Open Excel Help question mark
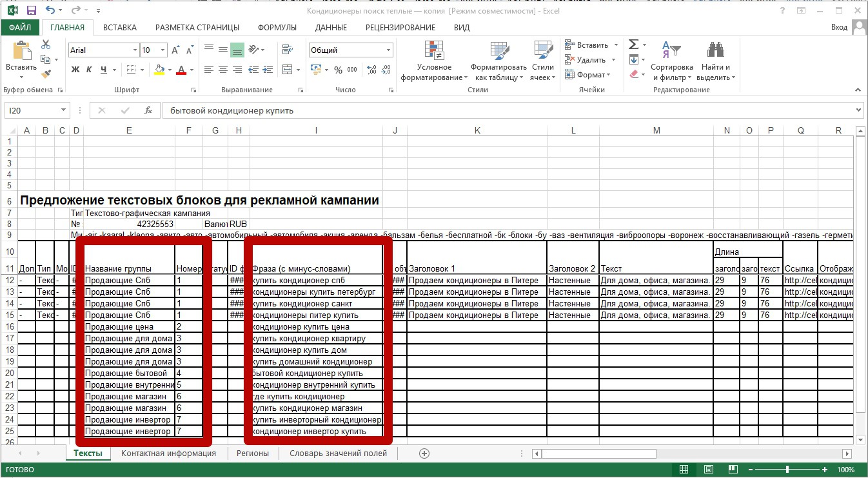868x478 pixels. (x=782, y=10)
